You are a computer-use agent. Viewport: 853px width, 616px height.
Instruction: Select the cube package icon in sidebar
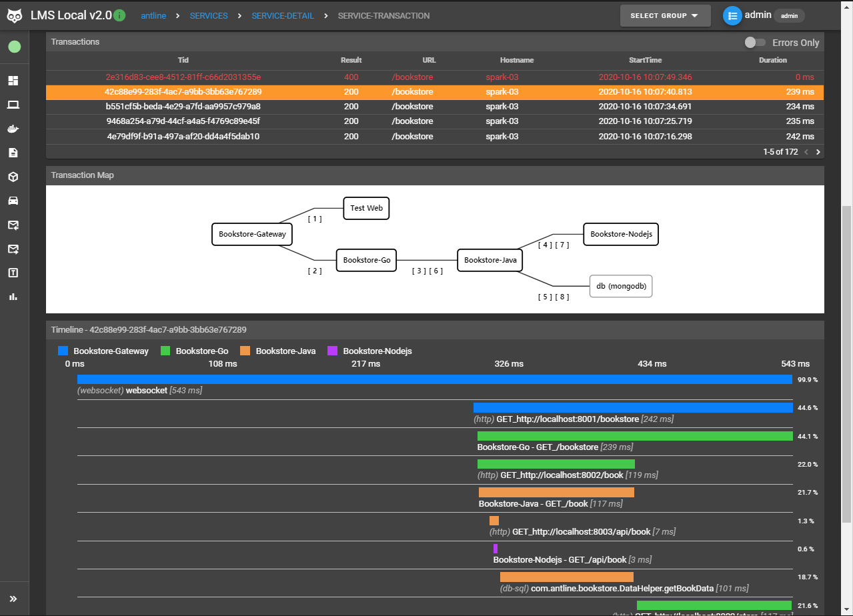[13, 177]
